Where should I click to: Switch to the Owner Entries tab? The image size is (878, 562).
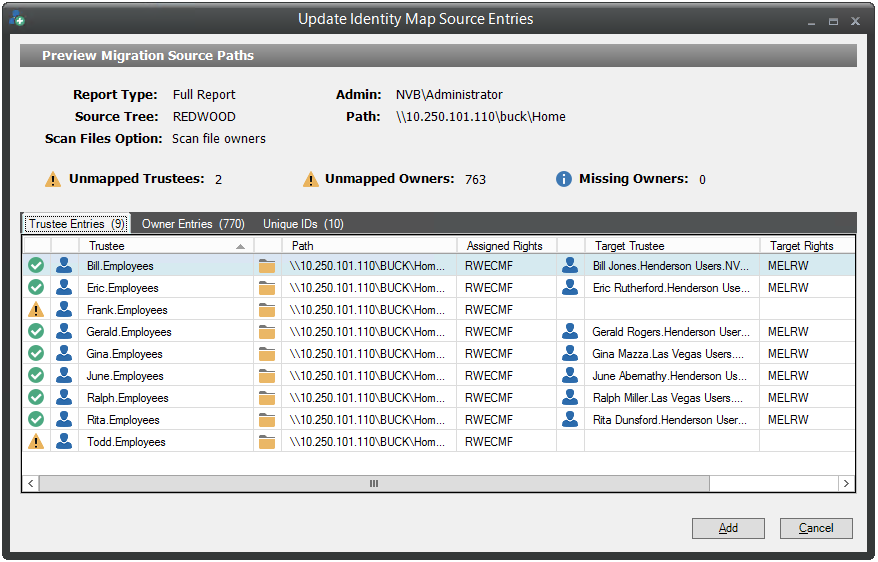(193, 224)
